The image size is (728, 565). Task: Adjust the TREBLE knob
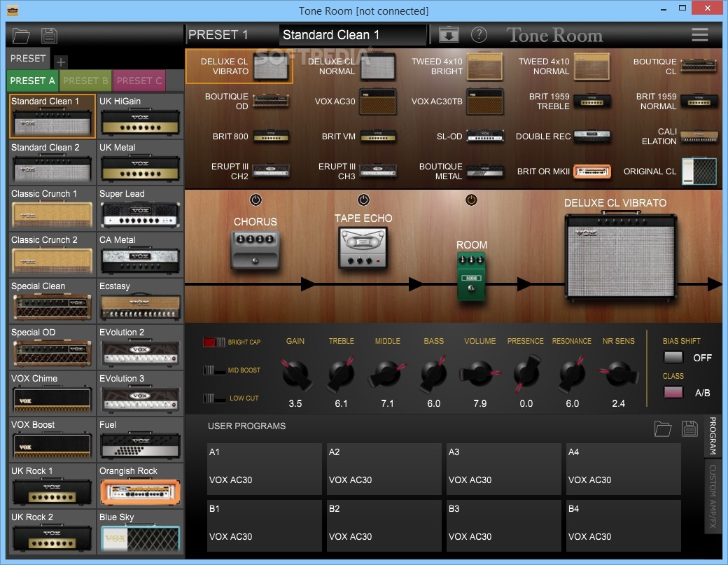342,373
